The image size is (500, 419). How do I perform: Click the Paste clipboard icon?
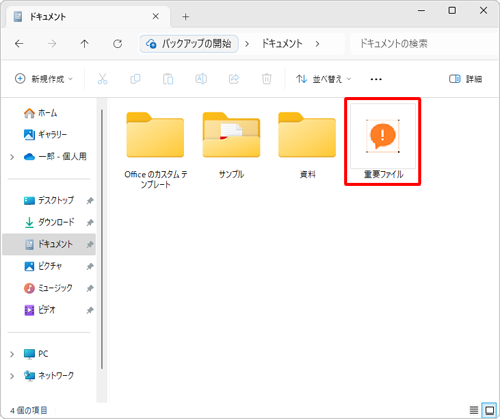(x=168, y=79)
